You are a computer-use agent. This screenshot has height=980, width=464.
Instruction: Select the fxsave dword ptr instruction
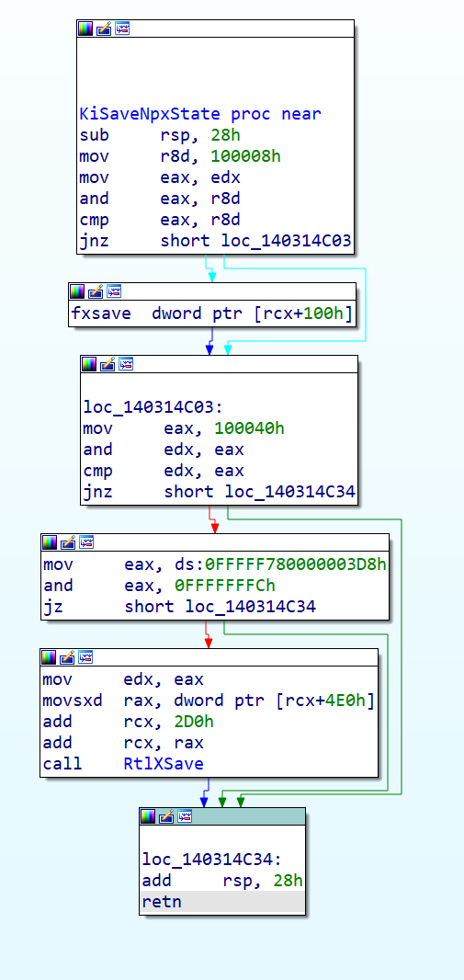click(212, 313)
